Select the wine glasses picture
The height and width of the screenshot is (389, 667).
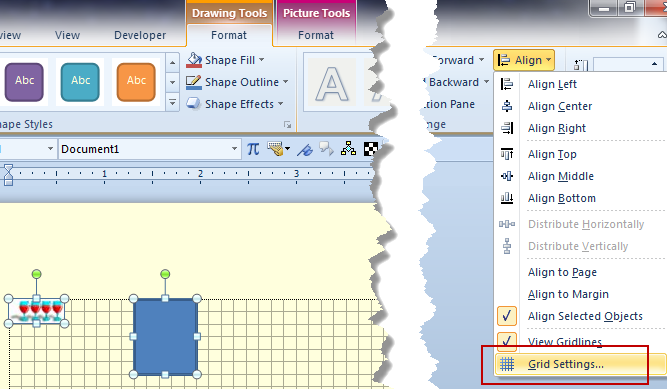click(37, 311)
